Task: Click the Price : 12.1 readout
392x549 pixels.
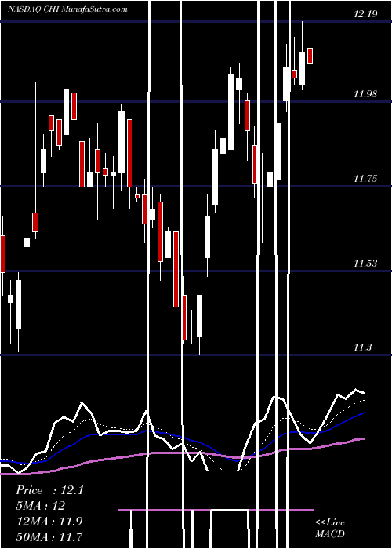Action: (x=49, y=490)
